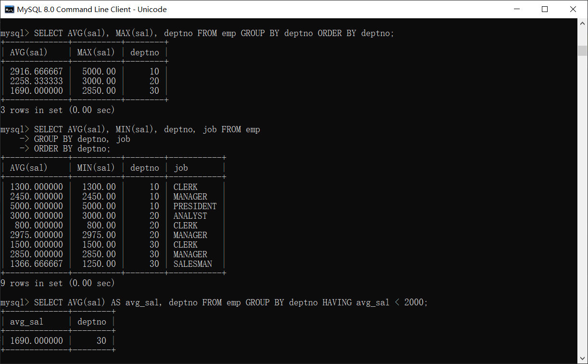Click the scrollbar down arrow

[x=582, y=358]
